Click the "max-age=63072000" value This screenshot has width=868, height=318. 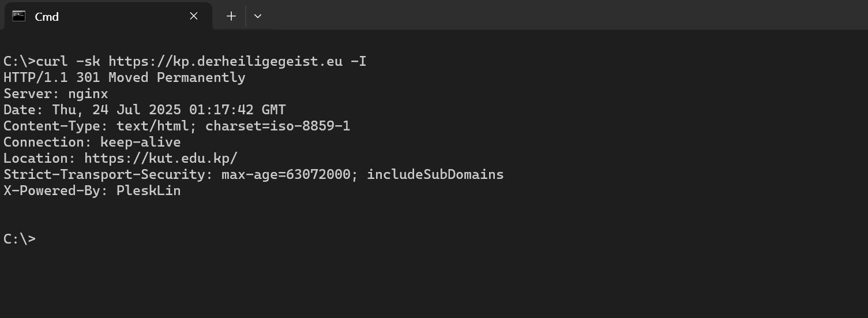tap(285, 174)
